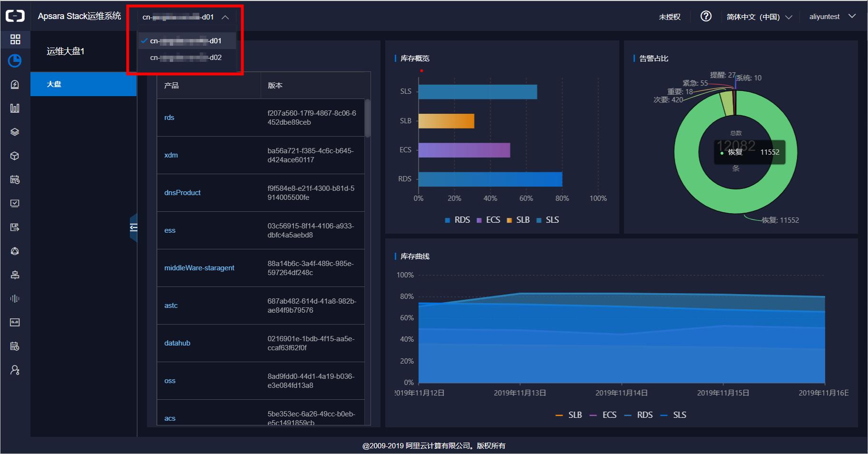The height and width of the screenshot is (454, 868).
Task: Click the SLS bar in inventory overview
Action: coord(478,92)
